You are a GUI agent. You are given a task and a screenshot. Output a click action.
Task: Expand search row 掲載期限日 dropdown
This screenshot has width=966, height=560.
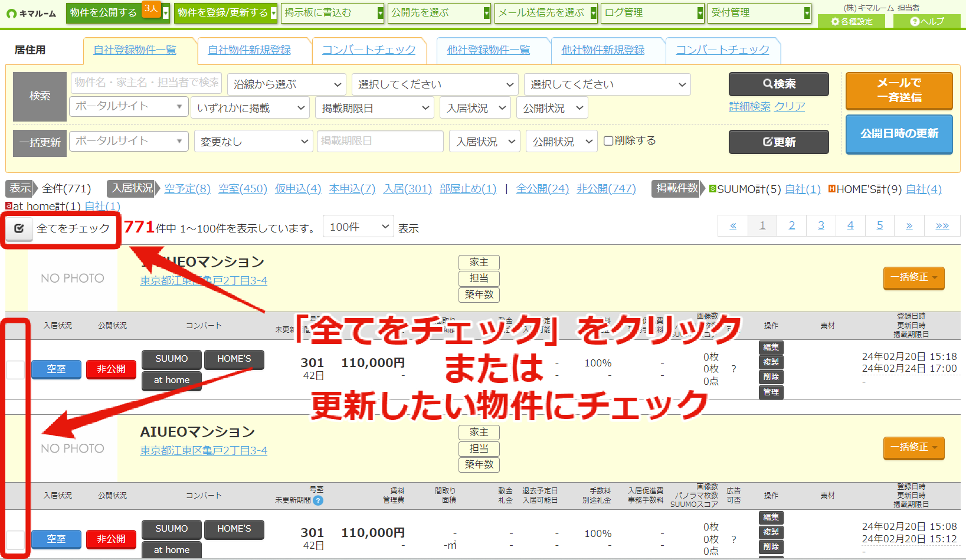pos(375,108)
